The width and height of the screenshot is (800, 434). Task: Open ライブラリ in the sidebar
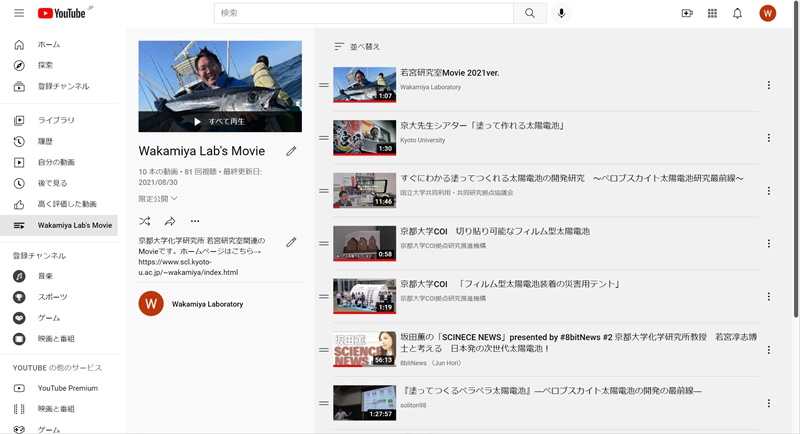[59, 120]
